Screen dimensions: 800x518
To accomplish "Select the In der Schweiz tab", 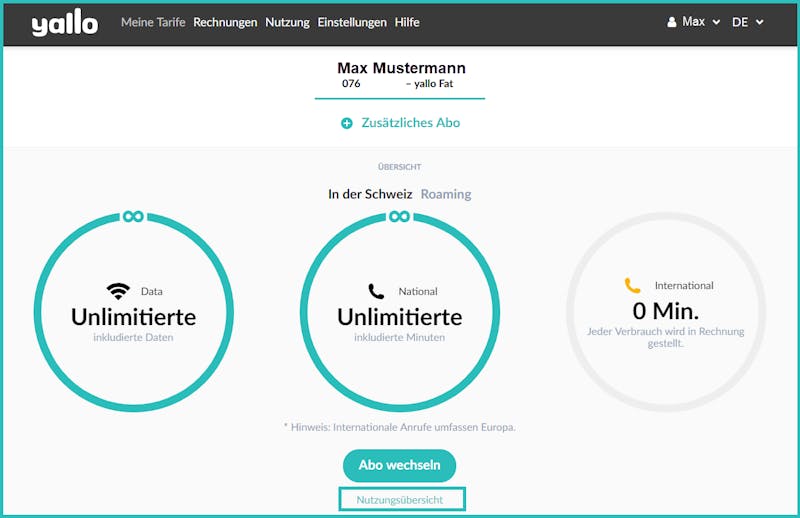I will (370, 194).
